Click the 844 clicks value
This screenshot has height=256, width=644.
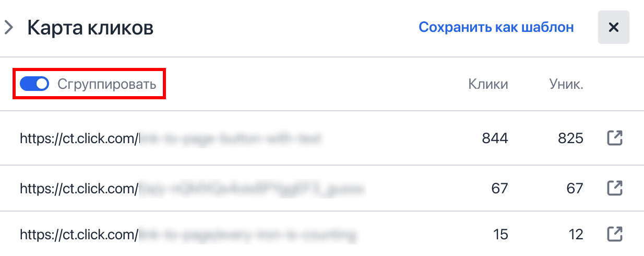(x=495, y=138)
